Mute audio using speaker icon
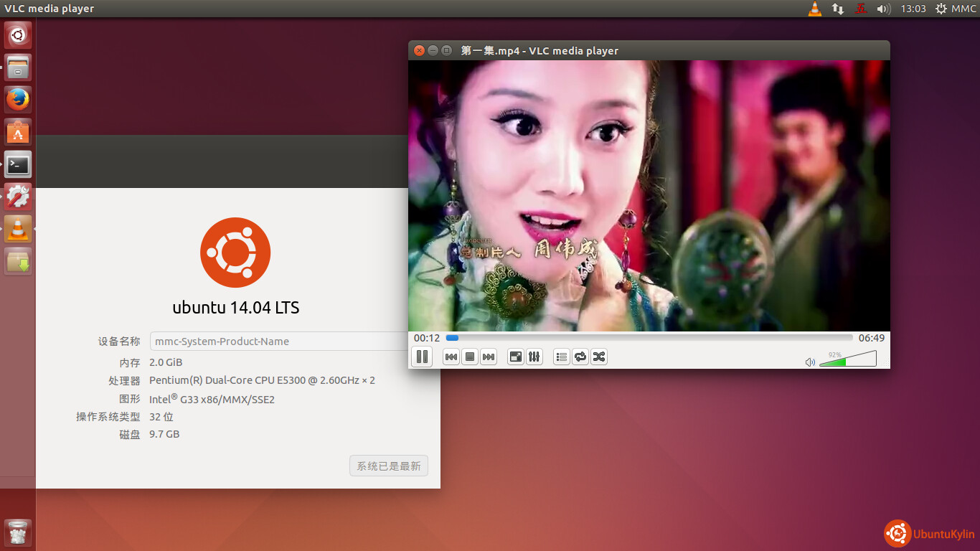This screenshot has width=980, height=551. pos(810,362)
